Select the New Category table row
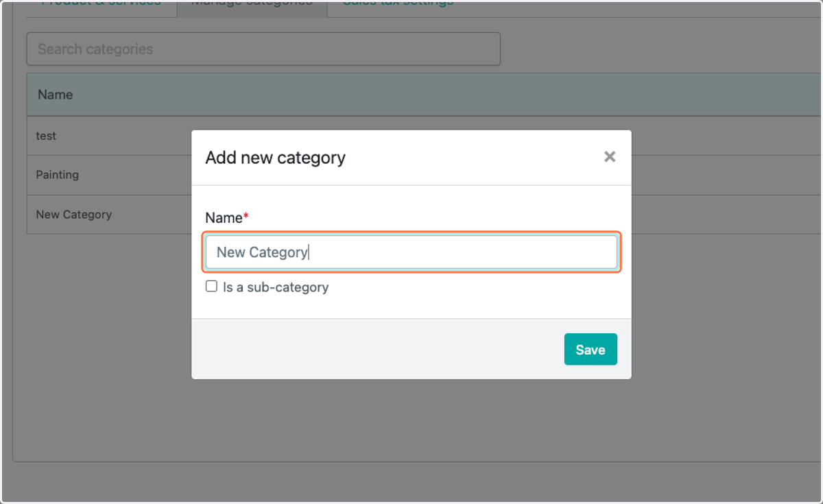Image resolution: width=823 pixels, height=504 pixels. (x=425, y=215)
